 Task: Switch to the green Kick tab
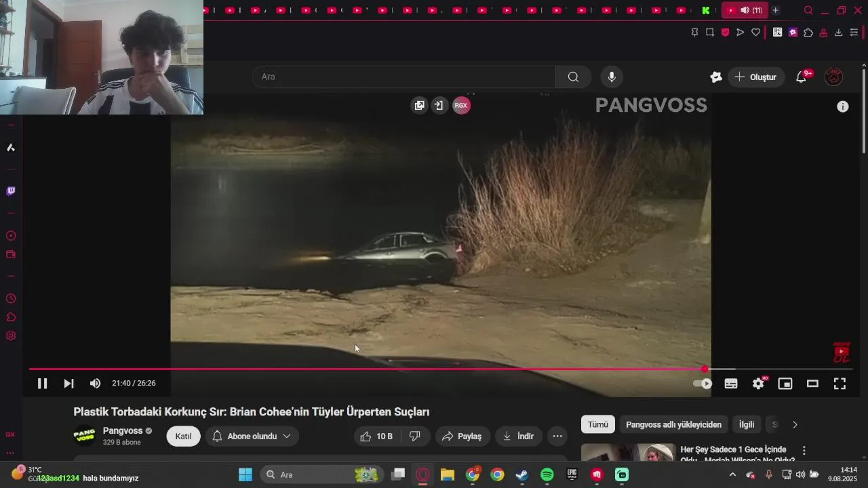point(706,10)
